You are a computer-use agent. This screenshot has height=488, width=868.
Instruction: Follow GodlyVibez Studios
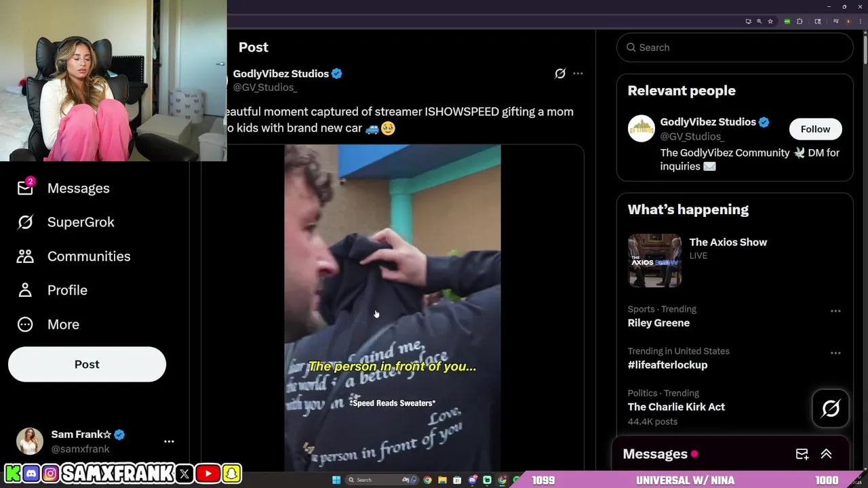tap(815, 129)
